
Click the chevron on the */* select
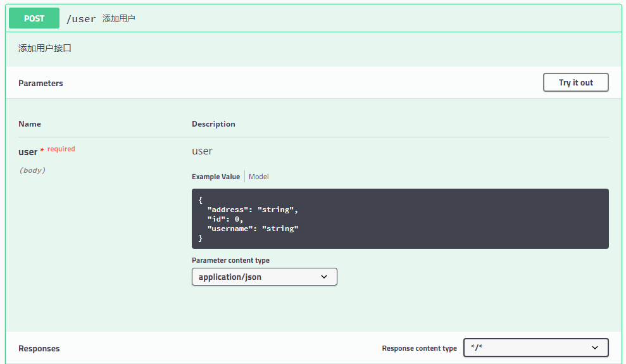coord(594,348)
